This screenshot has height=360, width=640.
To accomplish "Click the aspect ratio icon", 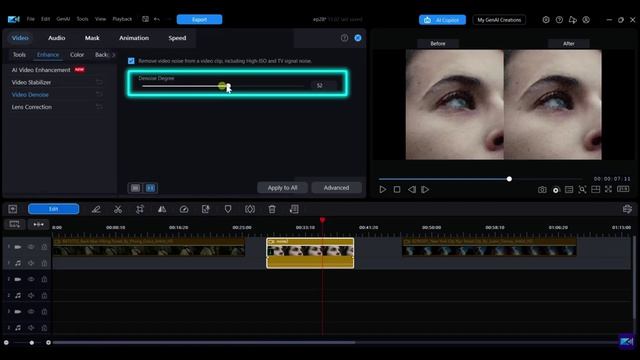I will click(623, 189).
